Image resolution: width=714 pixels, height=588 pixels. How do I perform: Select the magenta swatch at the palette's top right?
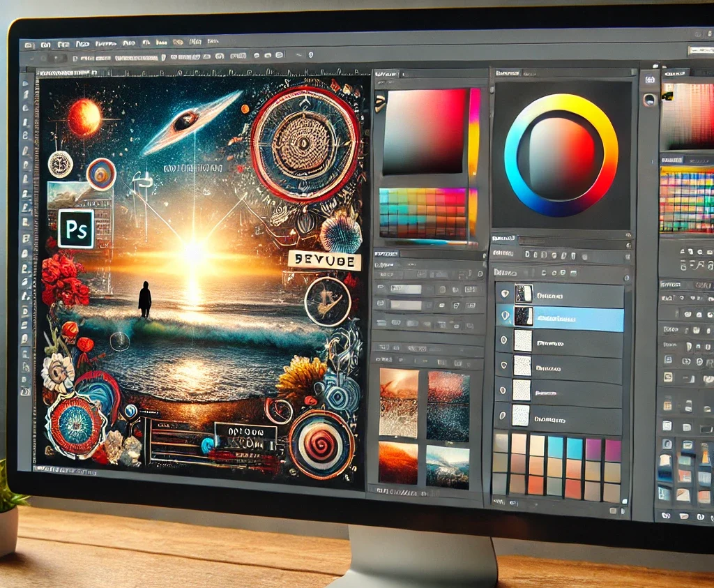pos(613,450)
